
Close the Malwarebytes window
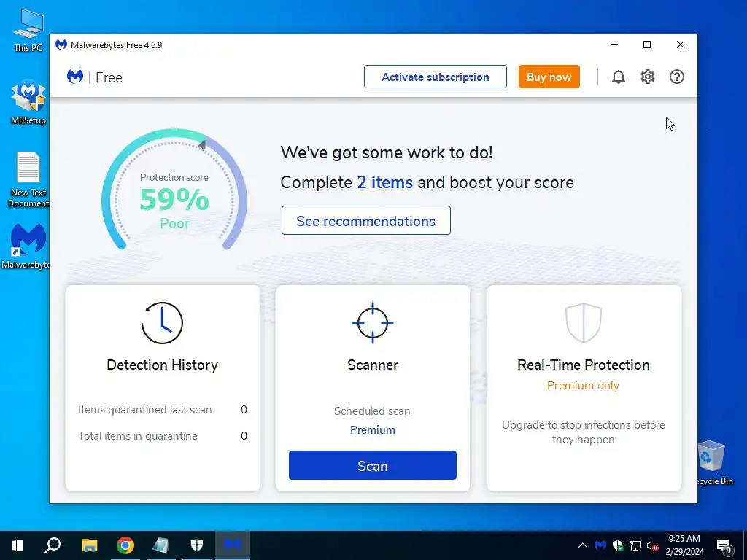(681, 44)
